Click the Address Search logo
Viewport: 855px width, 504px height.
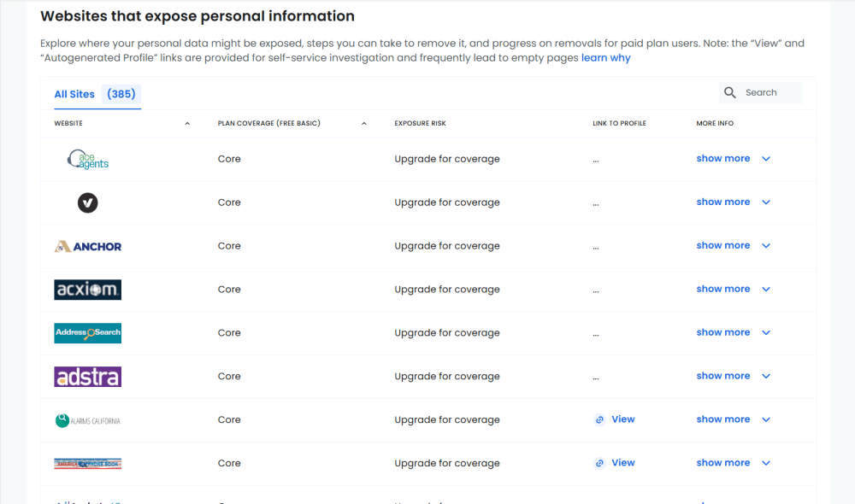click(x=88, y=333)
